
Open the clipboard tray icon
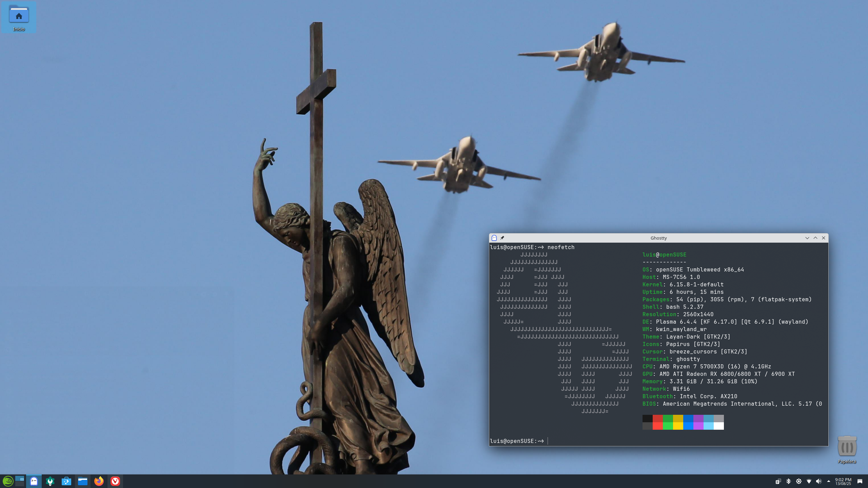(778, 481)
